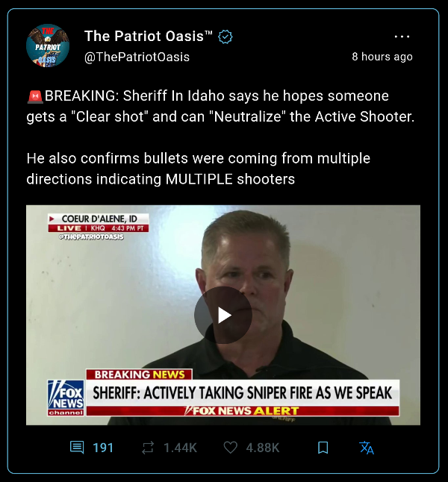Click the 191 replies count
Screen dimensions: 448x482
(x=103, y=448)
